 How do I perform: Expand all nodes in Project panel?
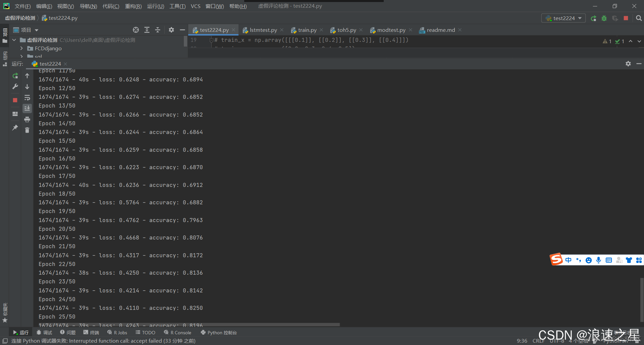point(147,30)
